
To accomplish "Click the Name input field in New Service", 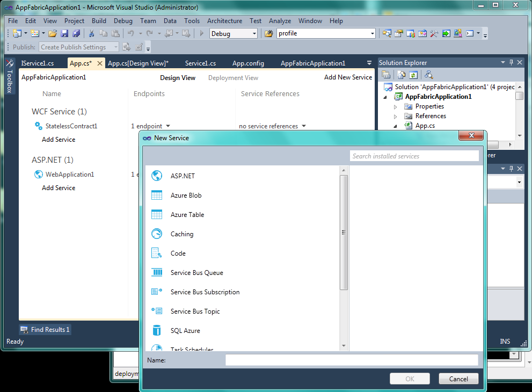I will [x=352, y=360].
